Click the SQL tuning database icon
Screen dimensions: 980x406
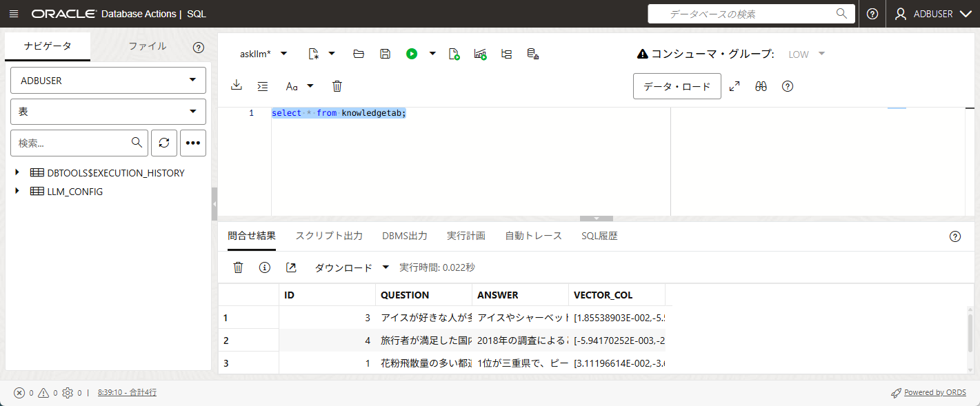pyautogui.click(x=532, y=54)
